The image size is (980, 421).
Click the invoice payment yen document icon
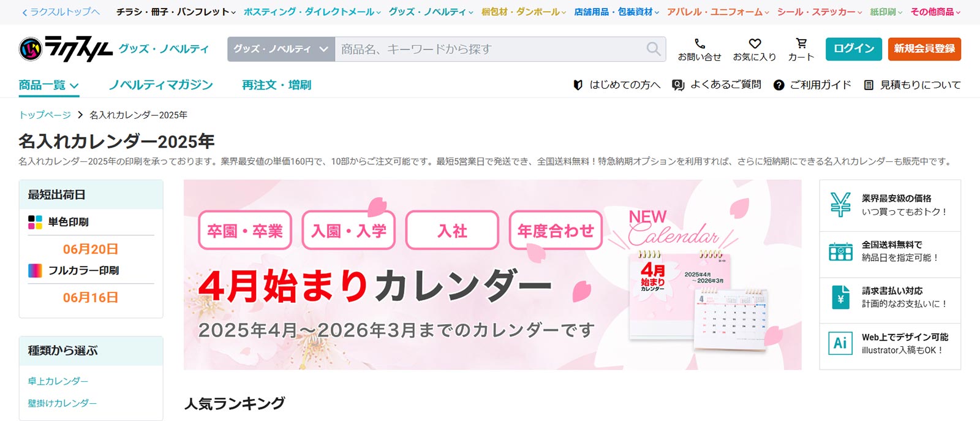click(840, 297)
